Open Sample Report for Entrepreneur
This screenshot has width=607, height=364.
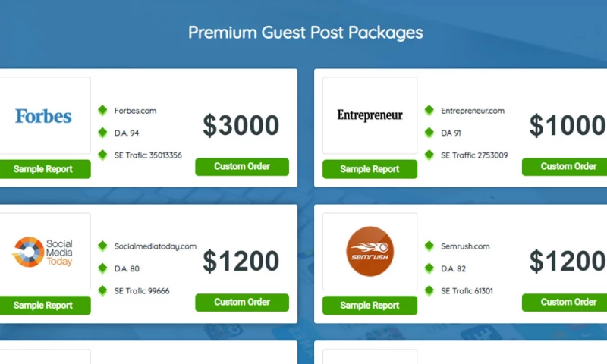click(x=370, y=169)
